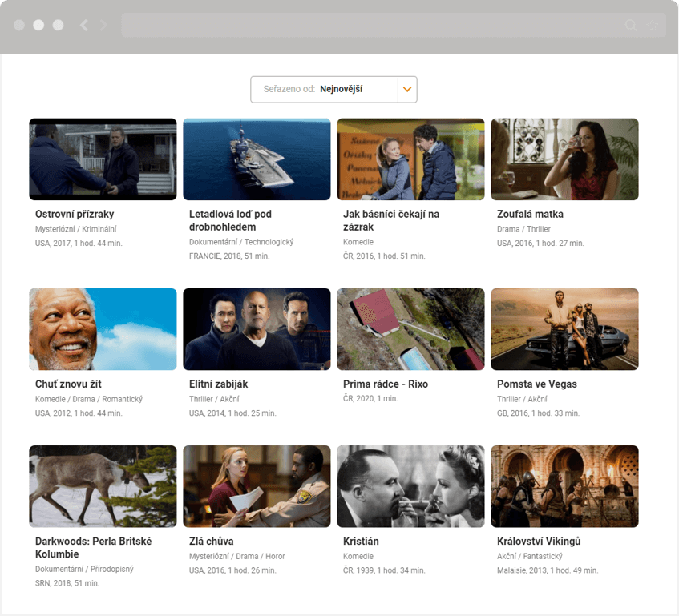Bookmark page with the star icon
The height and width of the screenshot is (616, 679).
653,25
